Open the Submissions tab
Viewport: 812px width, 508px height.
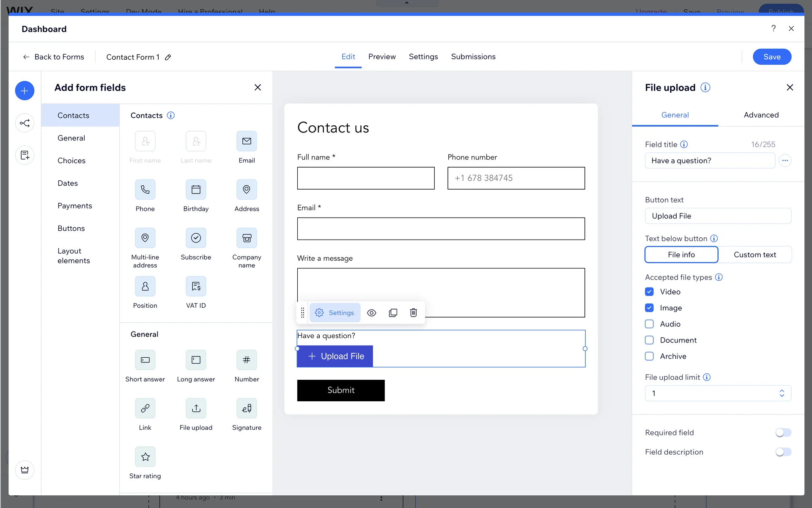(x=473, y=57)
